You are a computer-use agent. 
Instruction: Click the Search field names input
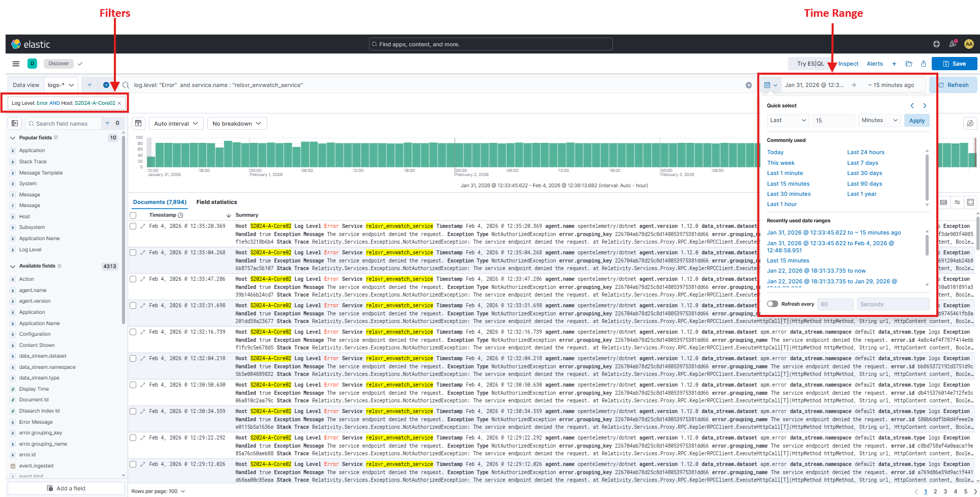66,124
